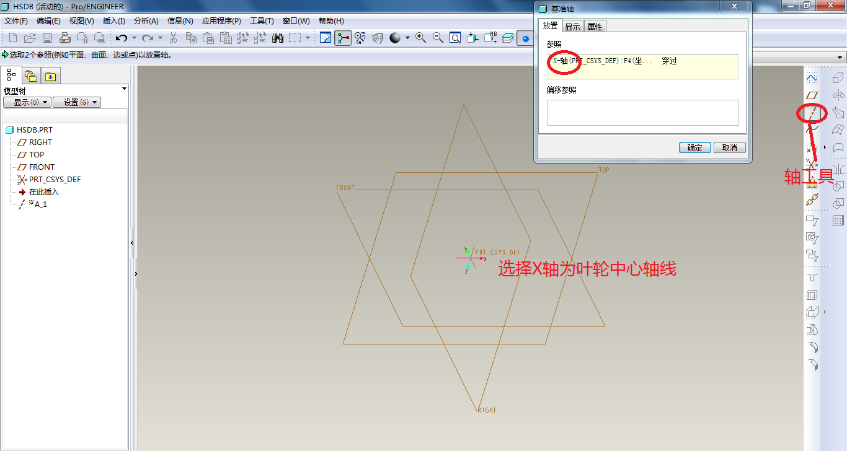Create a new file from the toolbar
This screenshot has width=847, height=451.
coord(13,38)
